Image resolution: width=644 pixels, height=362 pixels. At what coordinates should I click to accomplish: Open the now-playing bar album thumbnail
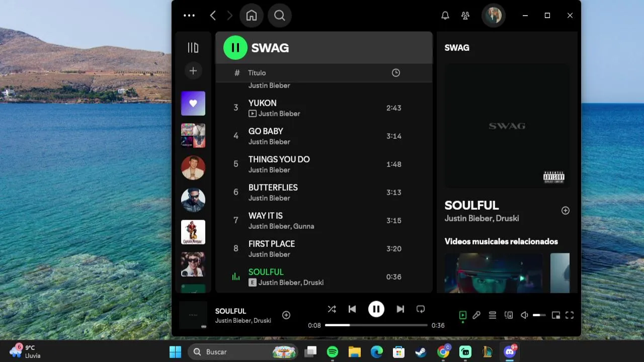point(193,315)
